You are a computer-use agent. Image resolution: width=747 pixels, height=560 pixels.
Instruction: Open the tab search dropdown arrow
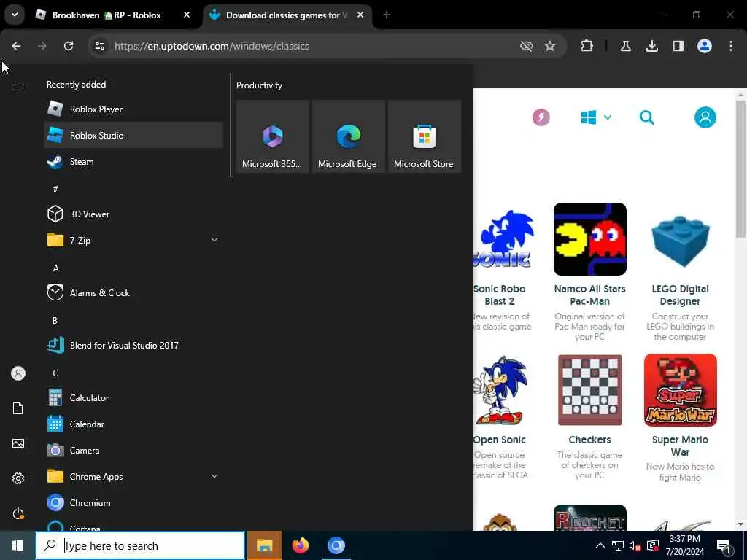[x=15, y=15]
